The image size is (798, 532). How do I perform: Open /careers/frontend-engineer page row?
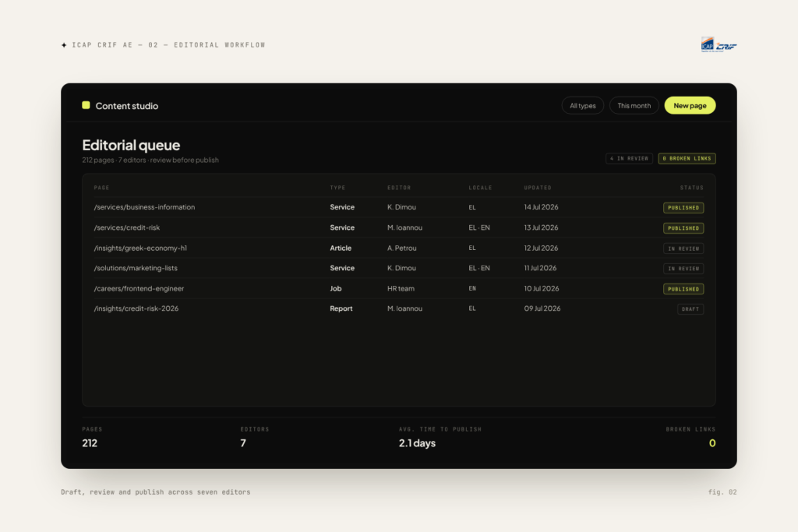[399, 288]
